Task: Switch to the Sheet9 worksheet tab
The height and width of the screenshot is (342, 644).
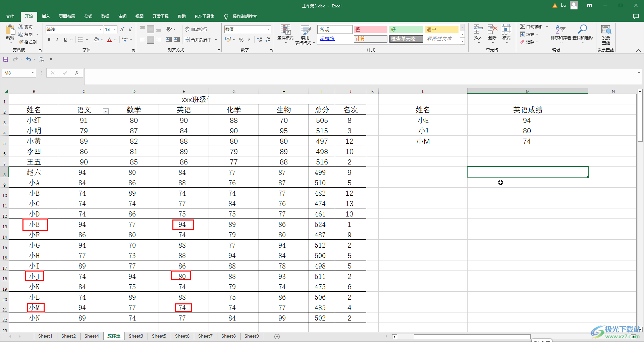Action: click(x=252, y=336)
